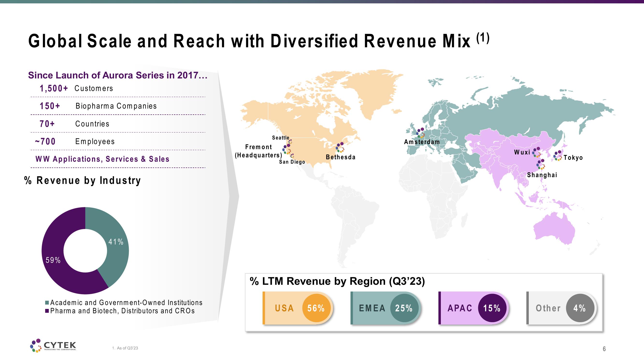Click the 'Shanghai' map label
This screenshot has height=362, width=644.
[x=542, y=175]
